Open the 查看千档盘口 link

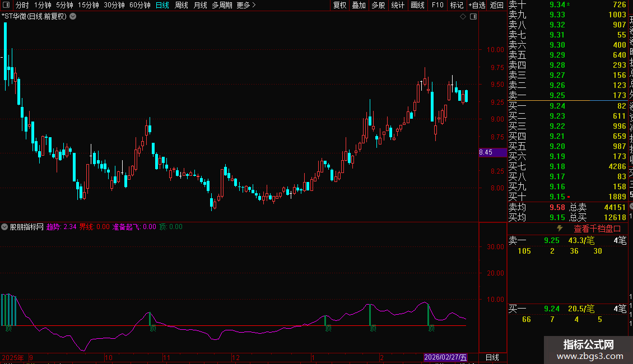click(597, 228)
